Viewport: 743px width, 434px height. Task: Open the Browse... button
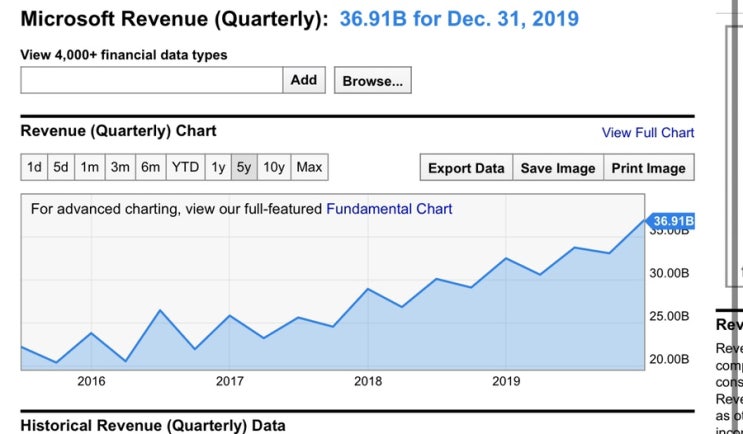[372, 81]
